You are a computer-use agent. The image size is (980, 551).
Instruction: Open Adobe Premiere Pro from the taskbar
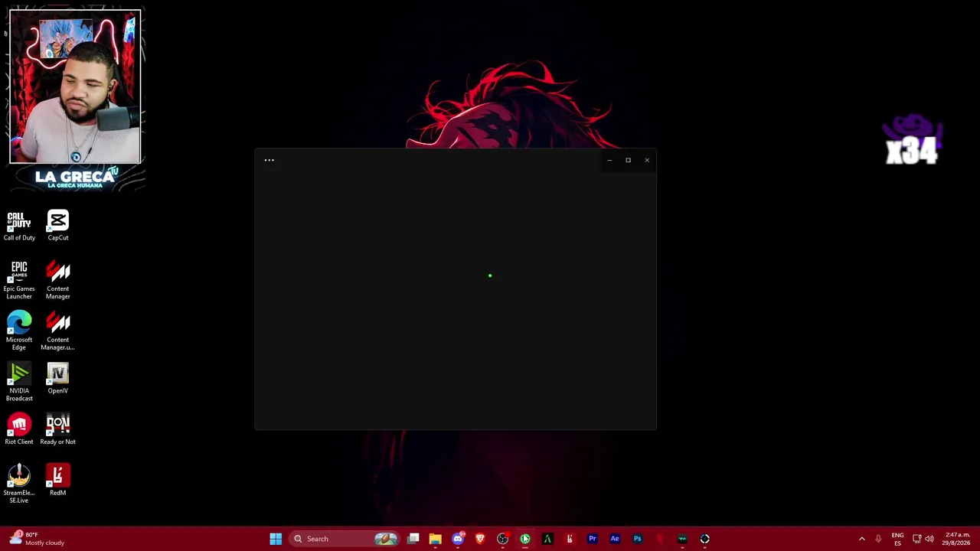click(593, 539)
